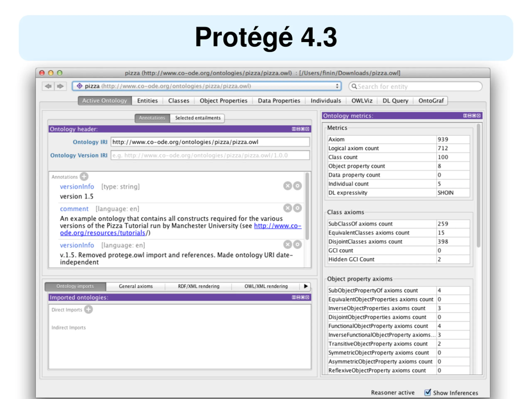Viewport: 532px width, 399px height.
Task: Go back with the left arrow button
Action: (x=48, y=86)
